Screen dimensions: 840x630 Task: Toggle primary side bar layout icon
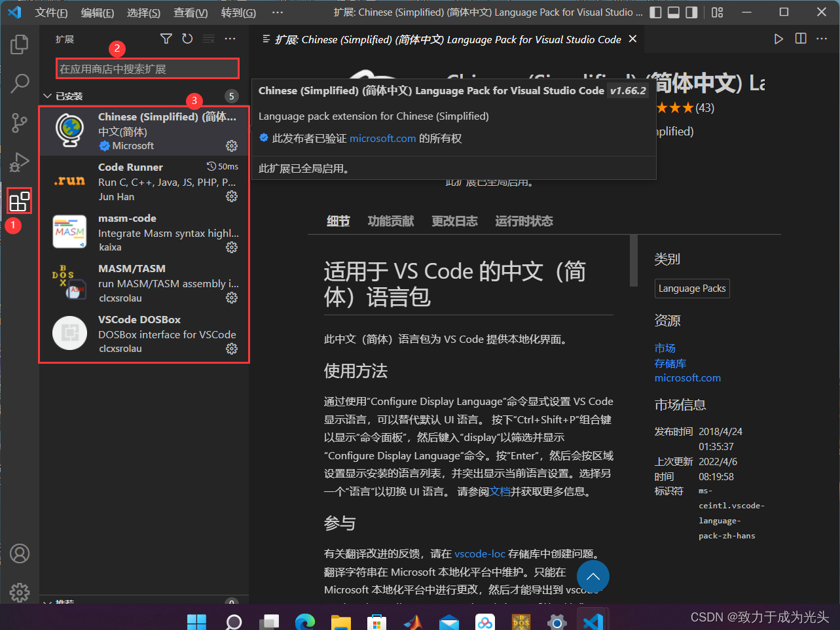click(655, 12)
